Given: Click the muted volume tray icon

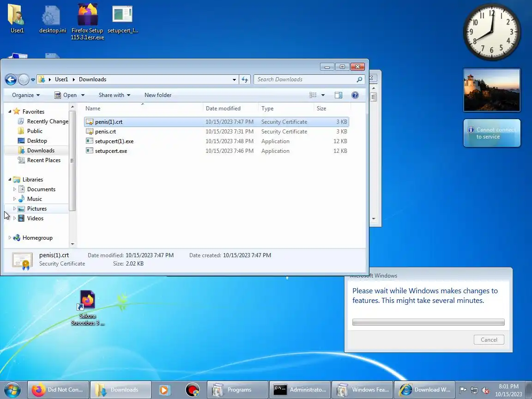Looking at the screenshot, I should tap(485, 390).
